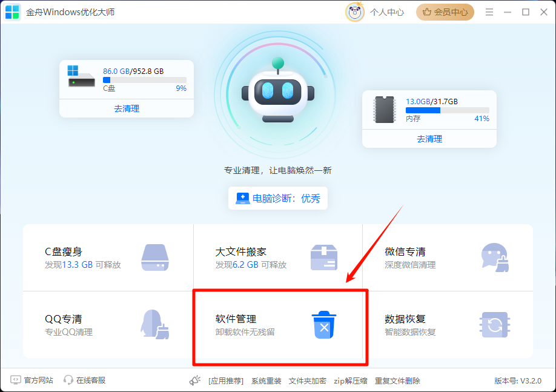
Task: Click the robot mascot in center
Action: click(278, 91)
